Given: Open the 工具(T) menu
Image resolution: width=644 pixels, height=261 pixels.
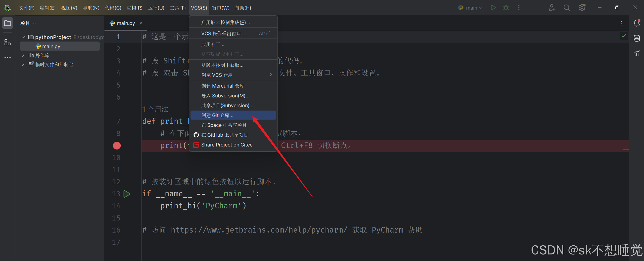Looking at the screenshot, I should click(178, 8).
